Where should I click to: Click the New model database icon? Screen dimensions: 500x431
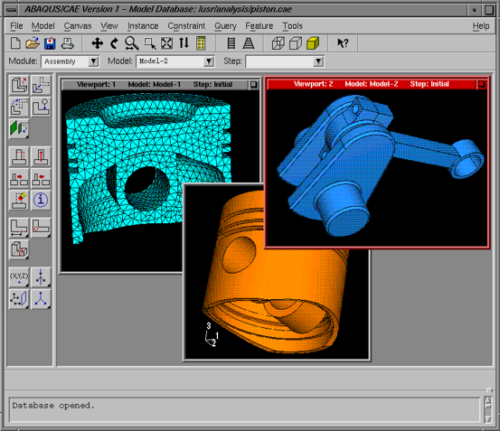pos(15,43)
